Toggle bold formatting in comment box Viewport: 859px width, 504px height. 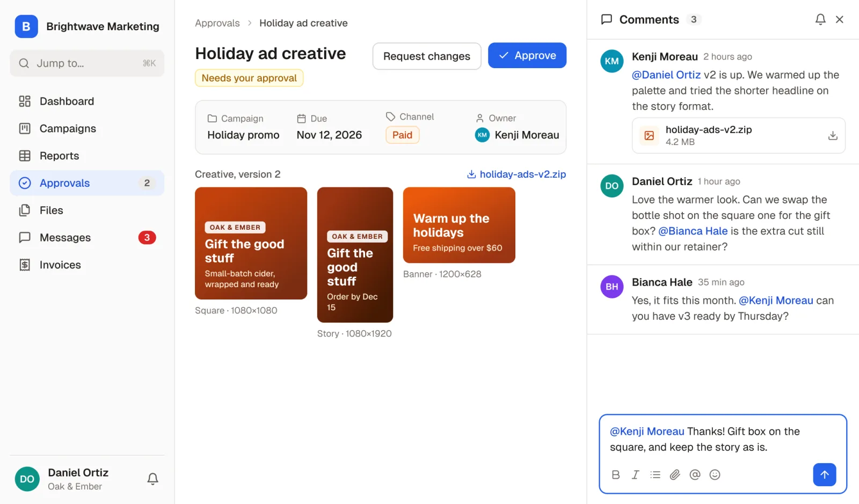tap(616, 474)
